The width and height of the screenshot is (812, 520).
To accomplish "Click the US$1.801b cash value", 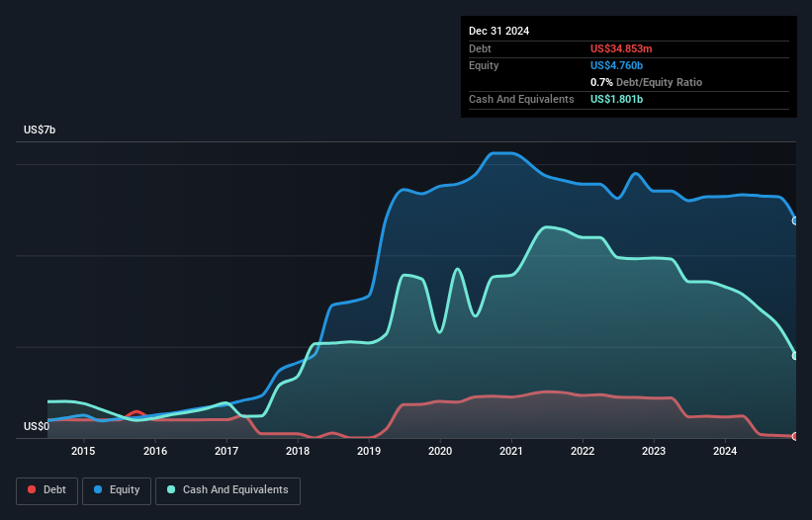I will point(616,99).
